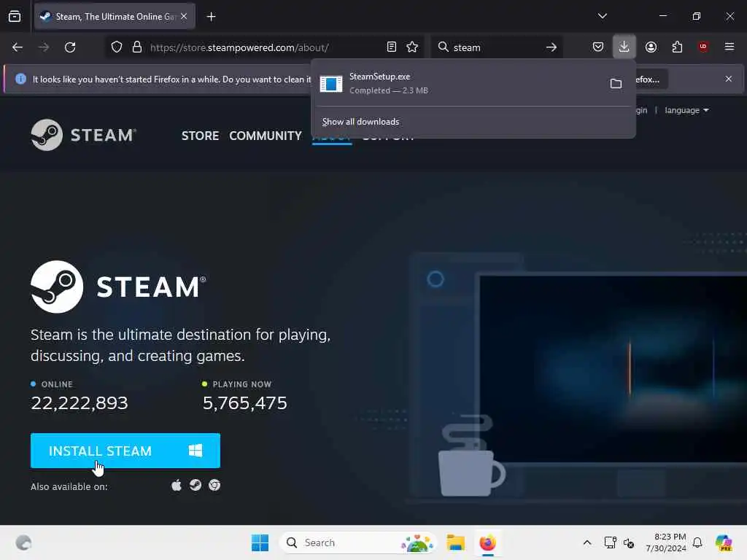
Task: Click the padlock site security icon
Action: pyautogui.click(x=137, y=47)
